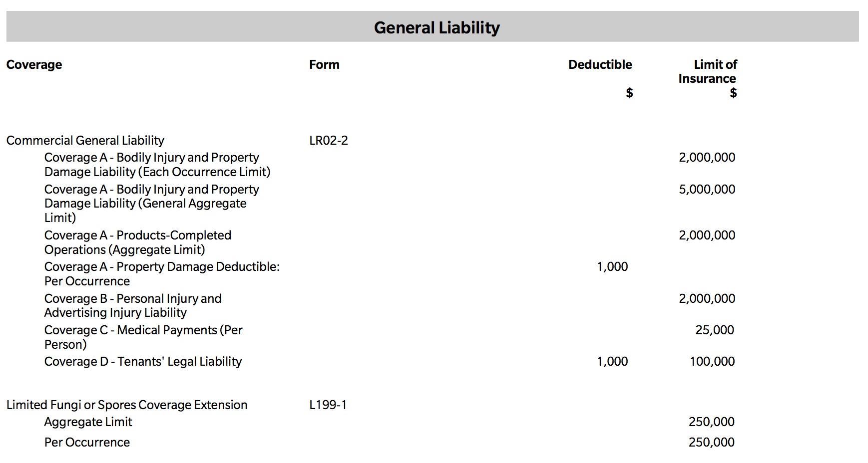Click form code L199-1
Image resolution: width=868 pixels, height=463 pixels.
click(x=328, y=405)
